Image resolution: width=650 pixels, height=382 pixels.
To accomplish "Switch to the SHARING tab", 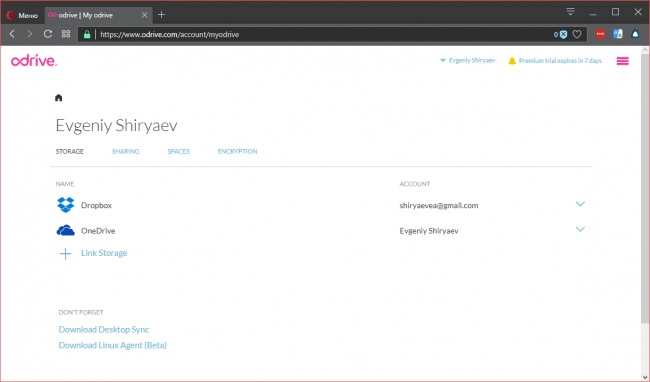I will pyautogui.click(x=126, y=152).
